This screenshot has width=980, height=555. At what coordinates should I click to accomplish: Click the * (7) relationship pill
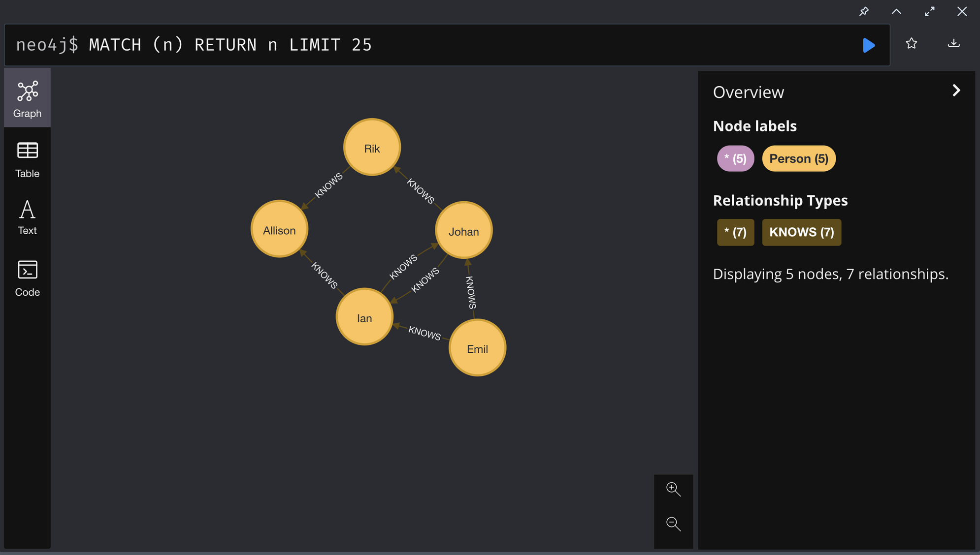735,232
